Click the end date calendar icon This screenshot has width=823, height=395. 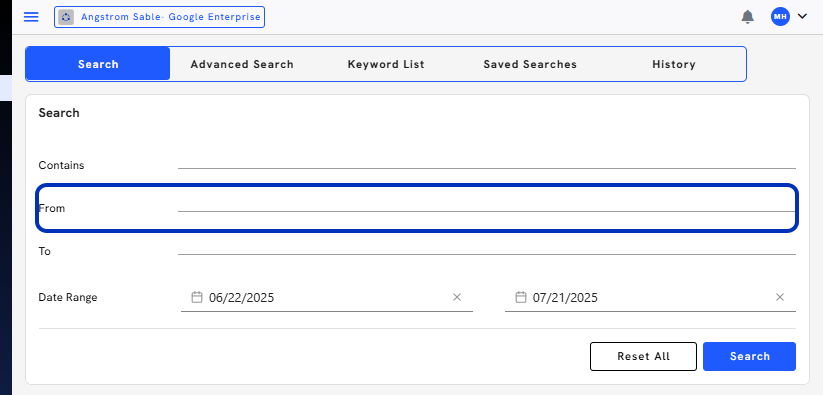tap(520, 297)
